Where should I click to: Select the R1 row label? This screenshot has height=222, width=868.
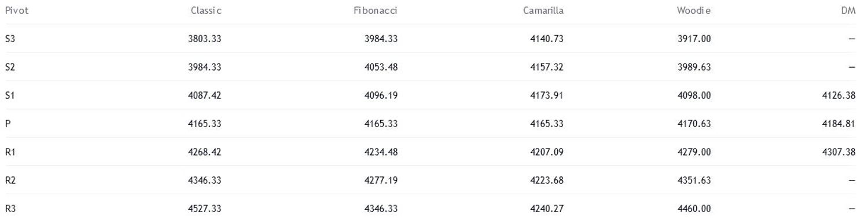coord(10,152)
